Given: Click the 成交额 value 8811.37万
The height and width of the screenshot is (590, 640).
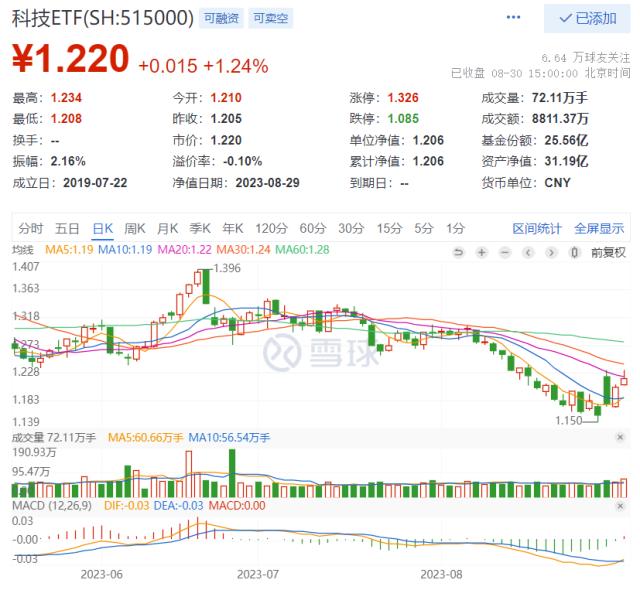Looking at the screenshot, I should [560, 119].
